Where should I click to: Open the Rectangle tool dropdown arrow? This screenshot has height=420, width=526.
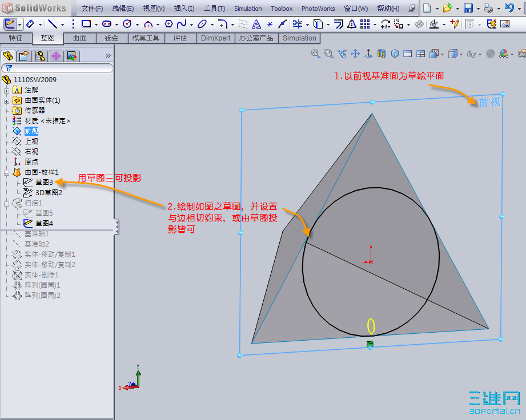(96, 25)
